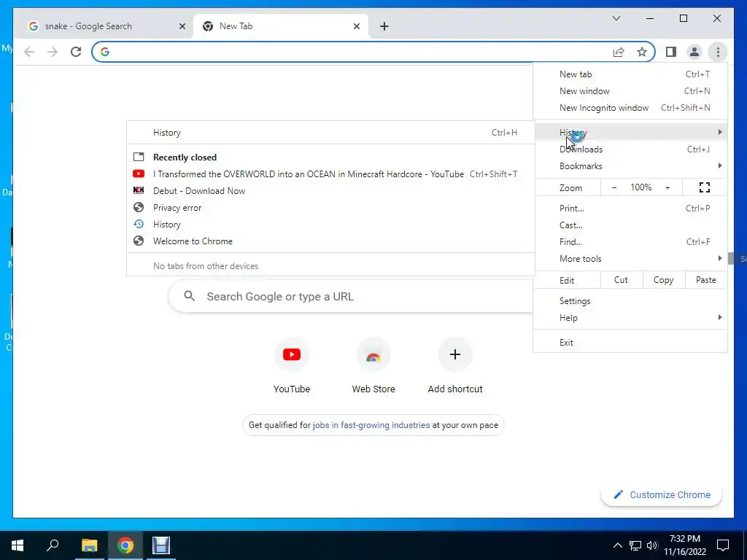Expand the More tools submenu
This screenshot has height=560, width=747.
630,259
